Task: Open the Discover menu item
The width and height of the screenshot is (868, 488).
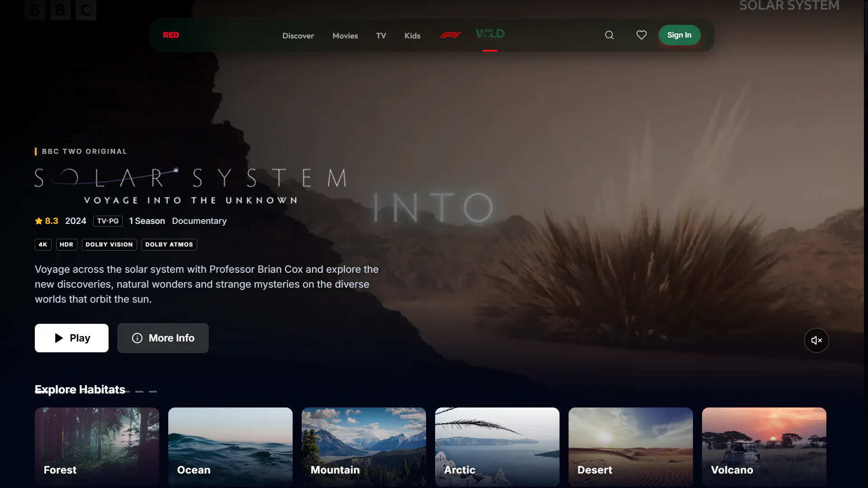Action: tap(298, 36)
